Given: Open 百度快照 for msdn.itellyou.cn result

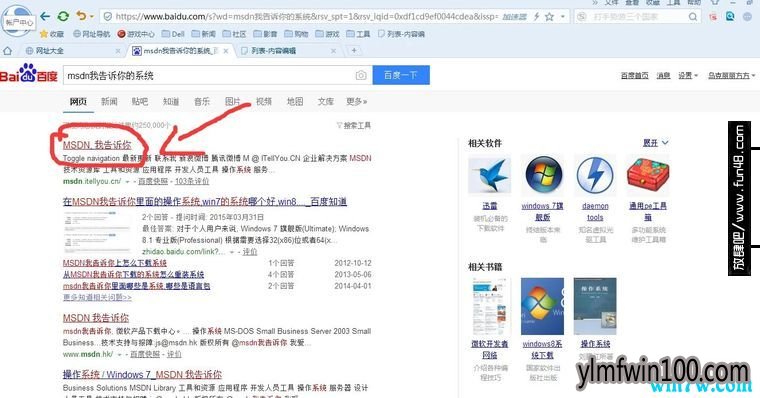Looking at the screenshot, I should [x=153, y=181].
